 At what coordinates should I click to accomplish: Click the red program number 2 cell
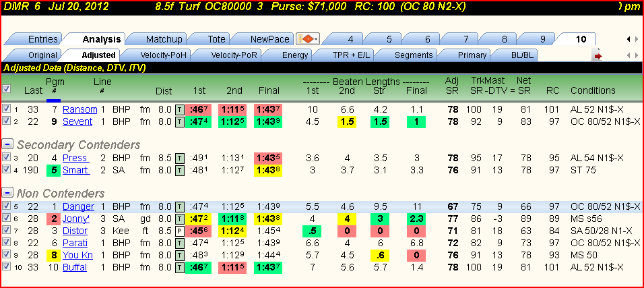pos(53,219)
